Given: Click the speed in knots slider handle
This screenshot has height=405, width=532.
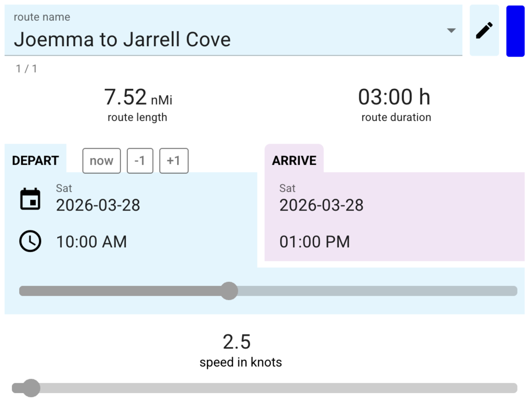Looking at the screenshot, I should coord(31,388).
